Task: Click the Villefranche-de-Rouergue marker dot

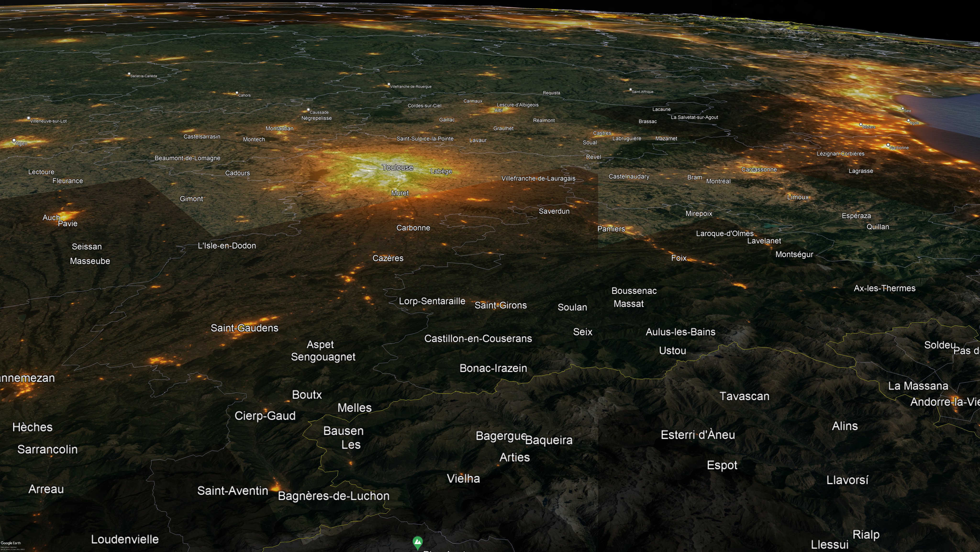Action: click(x=388, y=84)
